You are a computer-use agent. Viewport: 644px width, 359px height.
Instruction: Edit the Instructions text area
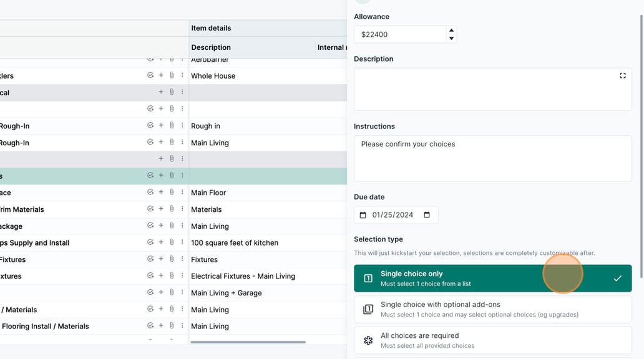(492, 158)
